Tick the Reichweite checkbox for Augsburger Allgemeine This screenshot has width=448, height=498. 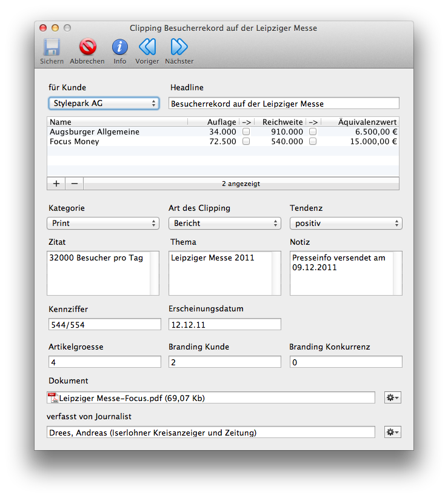point(313,131)
